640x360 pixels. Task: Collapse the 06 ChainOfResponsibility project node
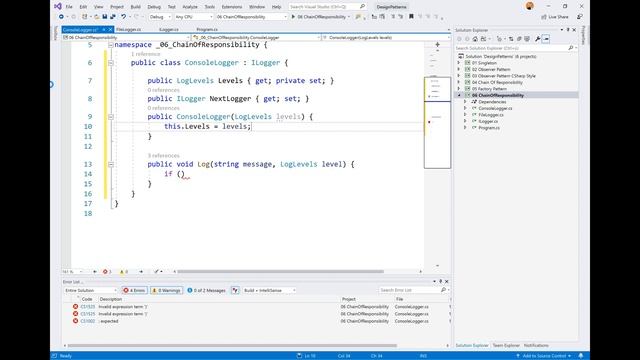(x=459, y=95)
